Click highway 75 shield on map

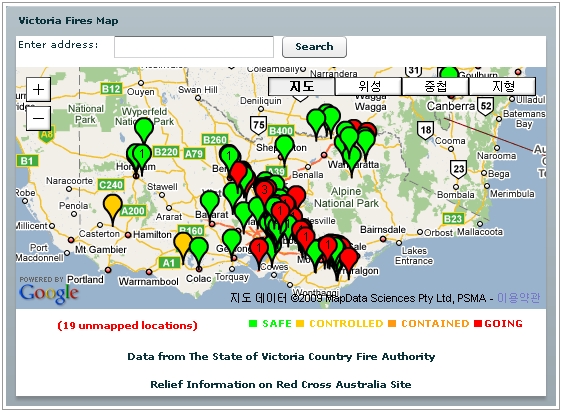coord(258,125)
